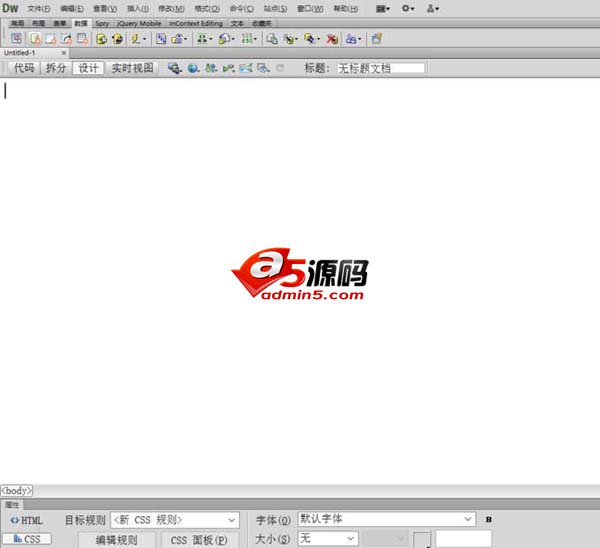Open the 文件(F) menu
Image resolution: width=600 pixels, height=548 pixels.
coord(39,8)
